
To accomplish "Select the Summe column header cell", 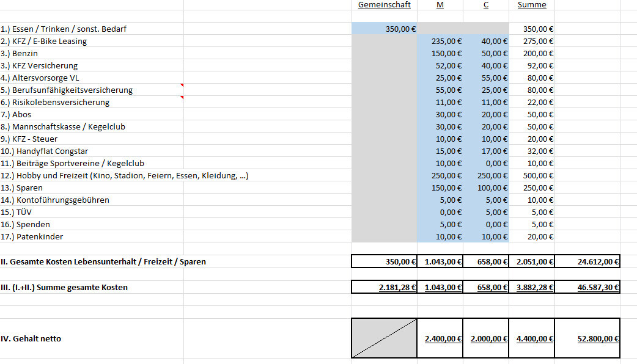I will pyautogui.click(x=531, y=5).
